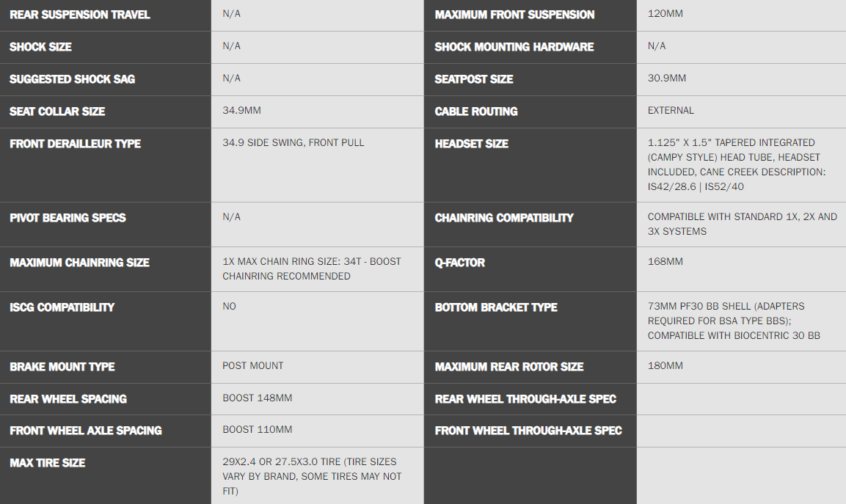This screenshot has width=846, height=504.
Task: Click the N/A value for Shock Mounting Hardware
Action: tap(657, 46)
